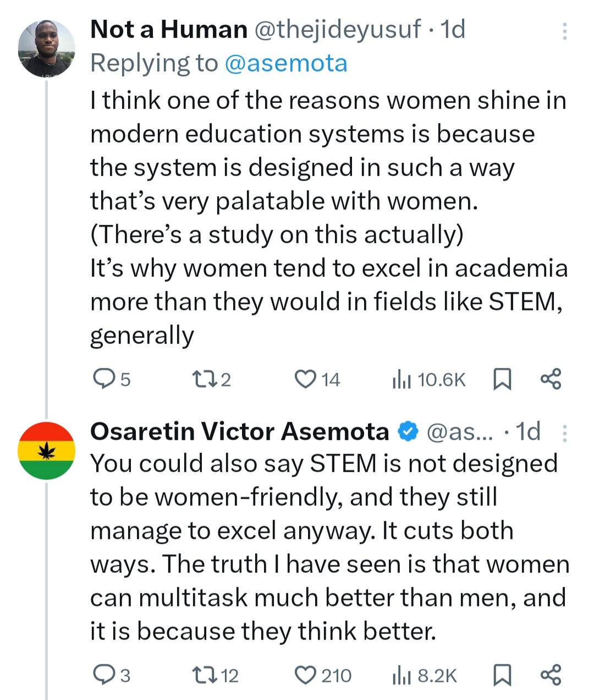Open the @asemota mention link
The width and height of the screenshot is (594, 700).
pyautogui.click(x=286, y=63)
